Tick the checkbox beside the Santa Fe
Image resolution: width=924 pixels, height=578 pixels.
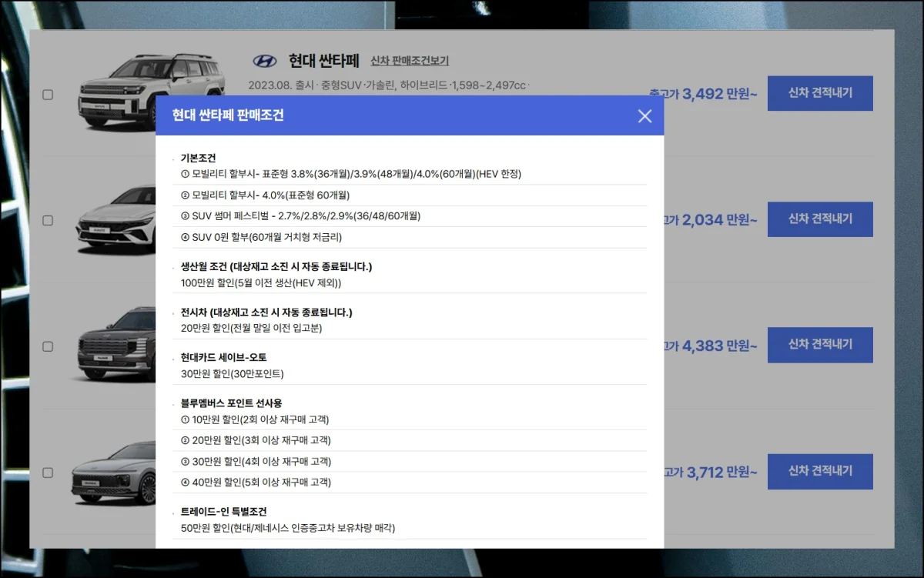pos(48,95)
